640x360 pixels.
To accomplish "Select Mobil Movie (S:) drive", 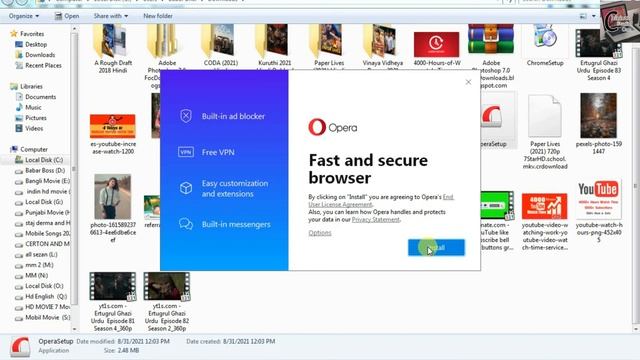I will [42, 318].
